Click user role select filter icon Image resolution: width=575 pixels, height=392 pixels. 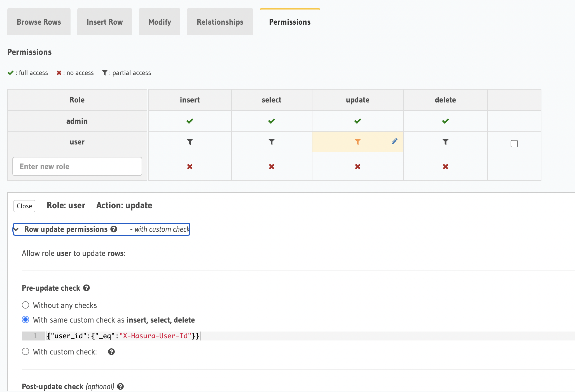(271, 142)
